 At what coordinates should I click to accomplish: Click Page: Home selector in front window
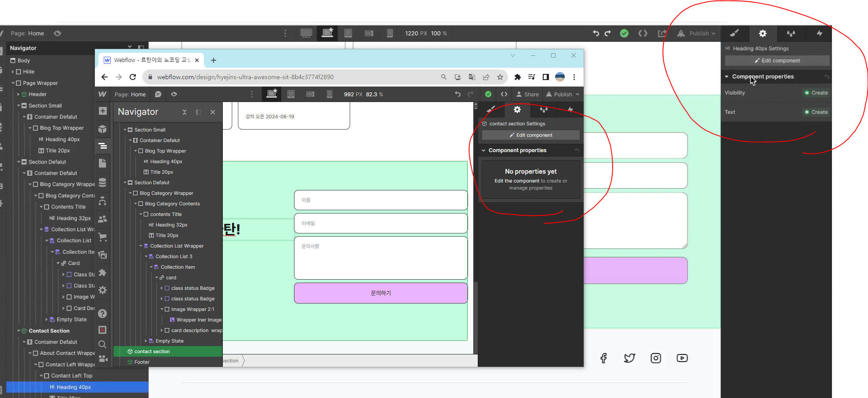click(130, 94)
